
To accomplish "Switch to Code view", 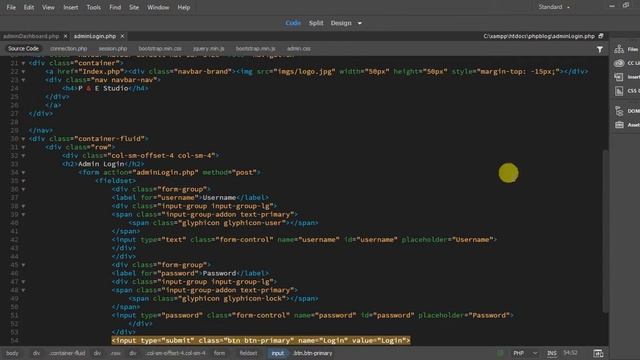I will click(293, 23).
